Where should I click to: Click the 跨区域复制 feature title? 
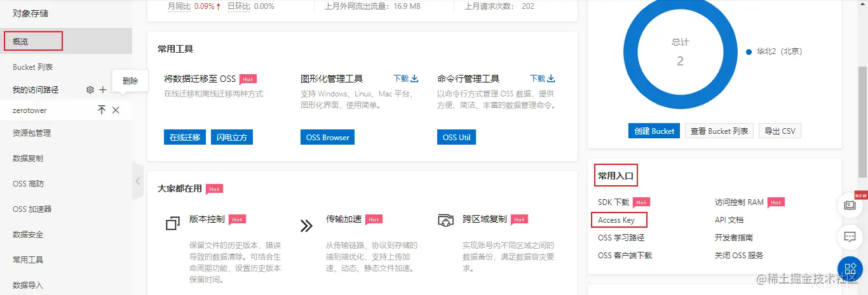(x=485, y=219)
